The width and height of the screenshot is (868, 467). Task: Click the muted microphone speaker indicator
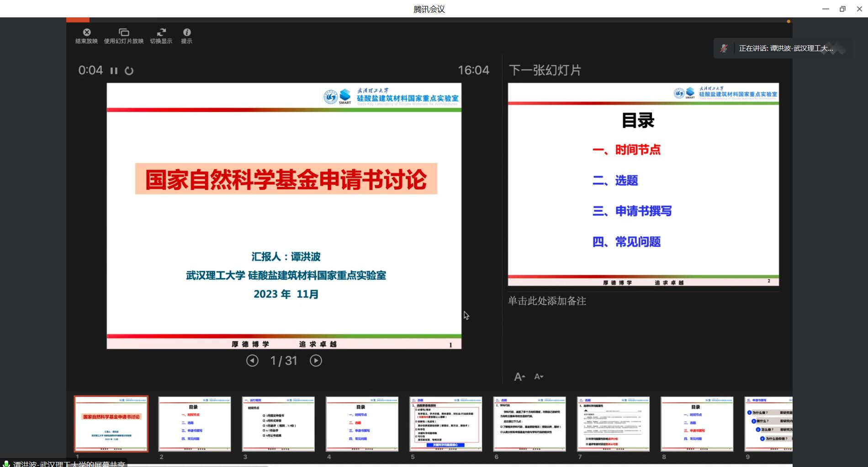724,48
